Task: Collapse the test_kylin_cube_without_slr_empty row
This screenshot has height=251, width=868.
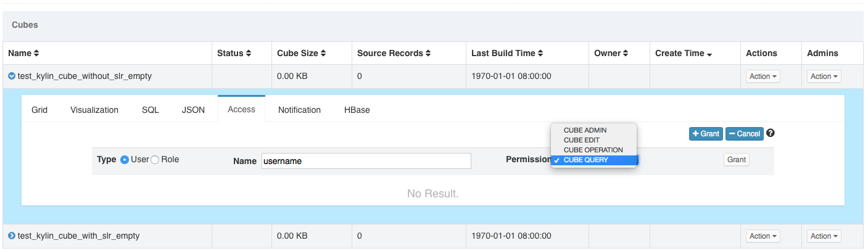Action: tap(12, 76)
